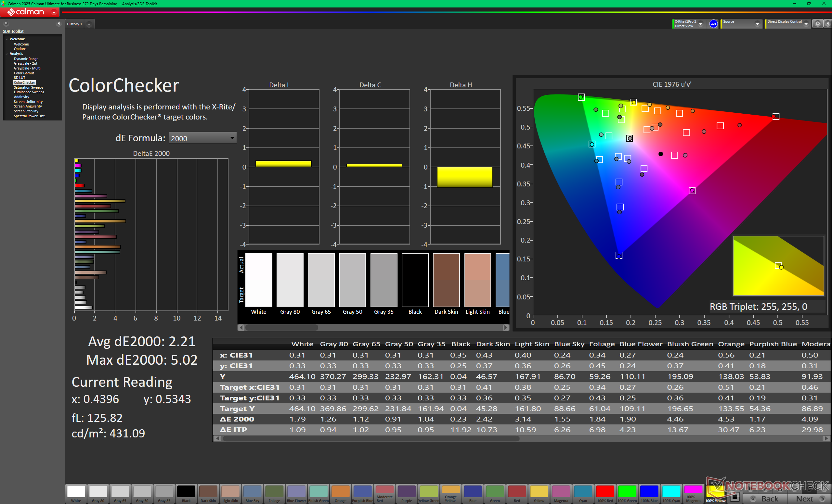Click the right panel collapse arrow icon

(x=827, y=24)
